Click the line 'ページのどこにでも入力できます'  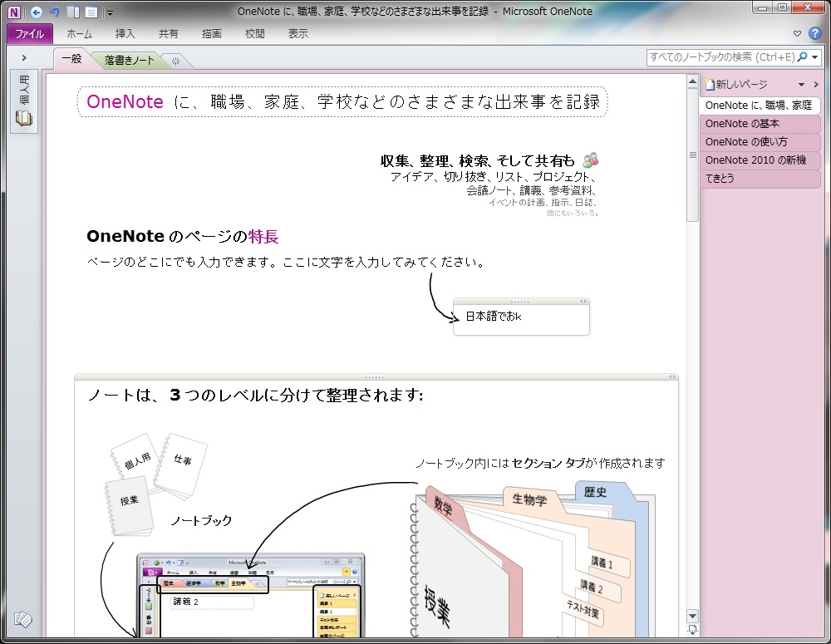(x=286, y=263)
